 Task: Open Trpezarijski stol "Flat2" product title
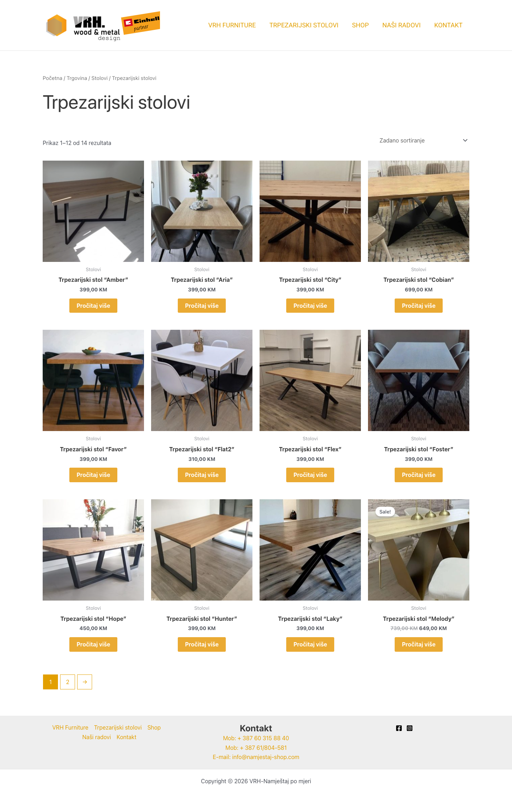(x=202, y=449)
